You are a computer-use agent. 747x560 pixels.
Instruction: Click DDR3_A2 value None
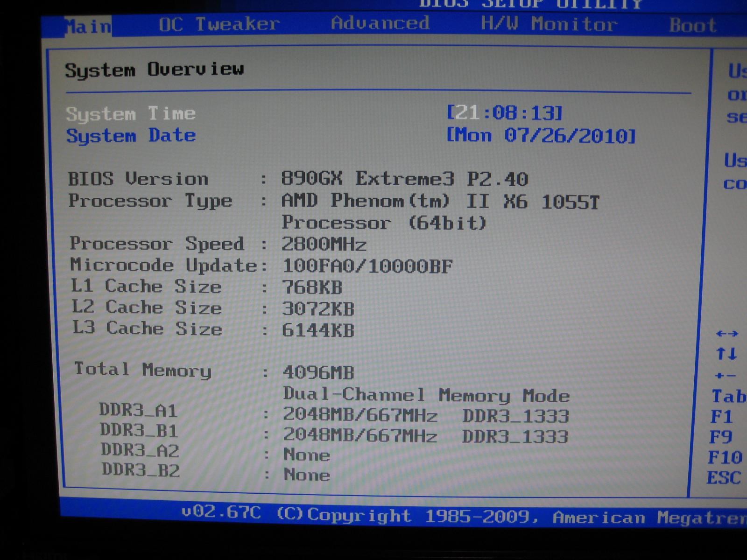pyautogui.click(x=307, y=455)
